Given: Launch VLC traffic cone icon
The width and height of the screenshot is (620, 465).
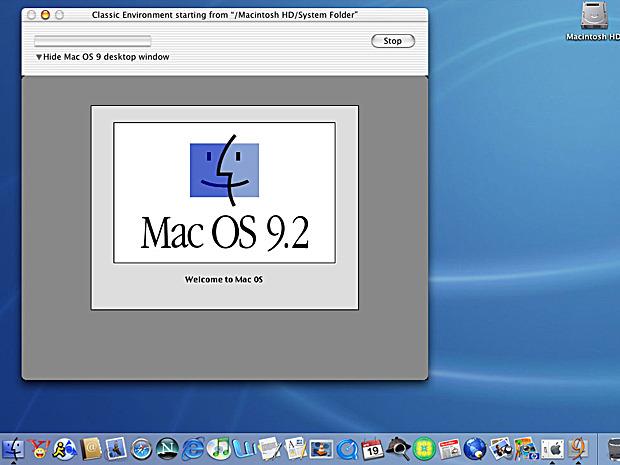Looking at the screenshot, I should coord(321,449).
